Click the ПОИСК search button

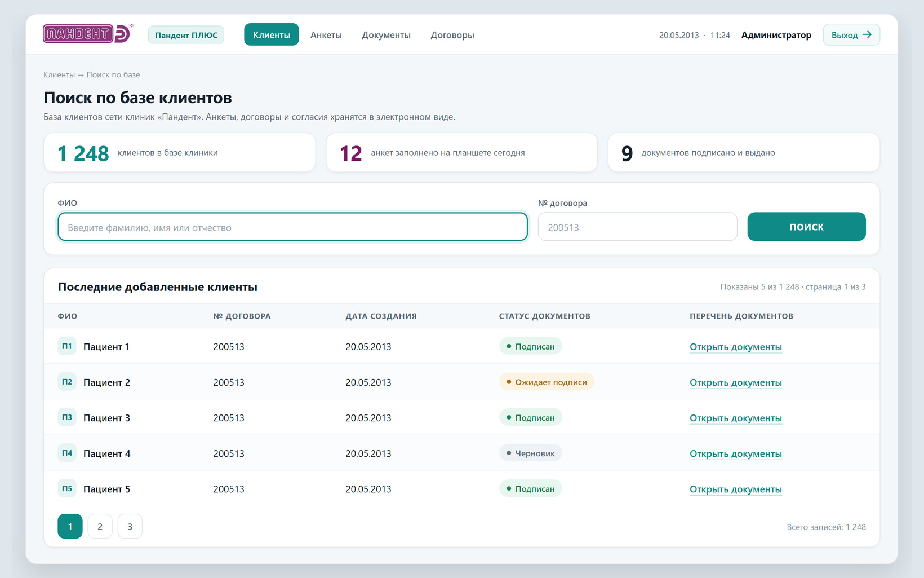tap(806, 227)
